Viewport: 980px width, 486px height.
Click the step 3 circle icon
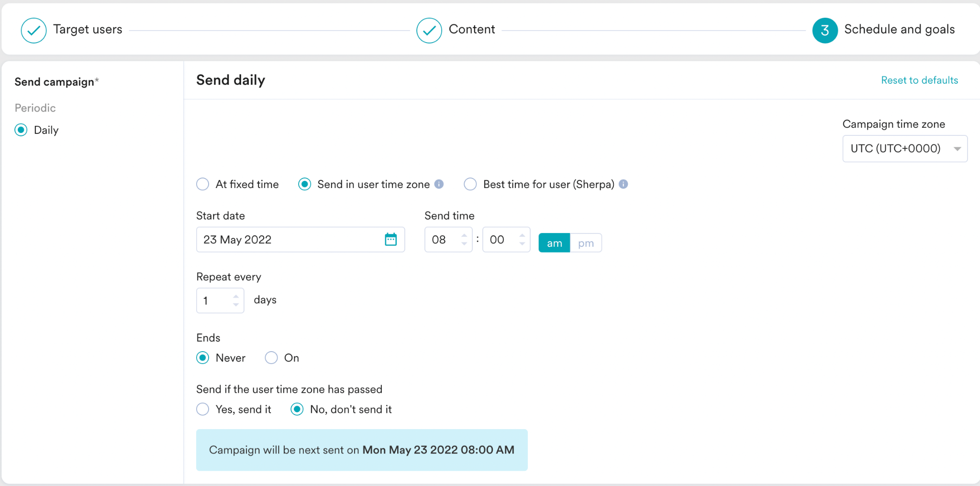[825, 30]
